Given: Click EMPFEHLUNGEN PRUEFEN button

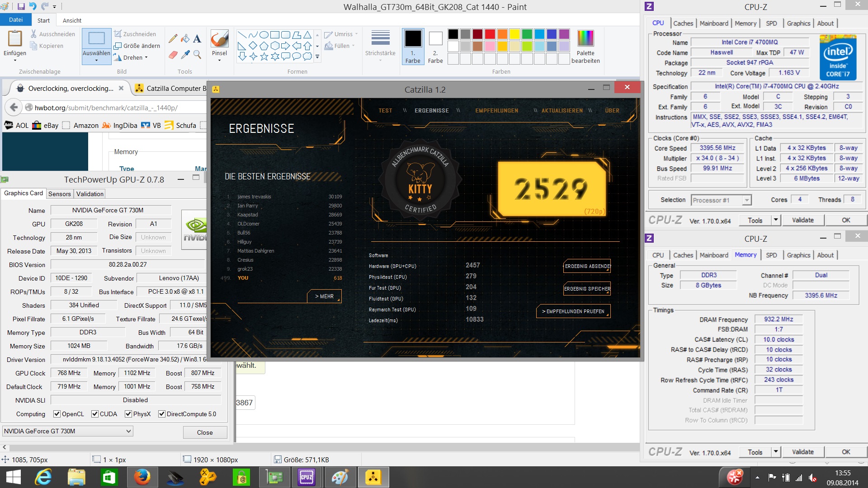Looking at the screenshot, I should point(573,311).
